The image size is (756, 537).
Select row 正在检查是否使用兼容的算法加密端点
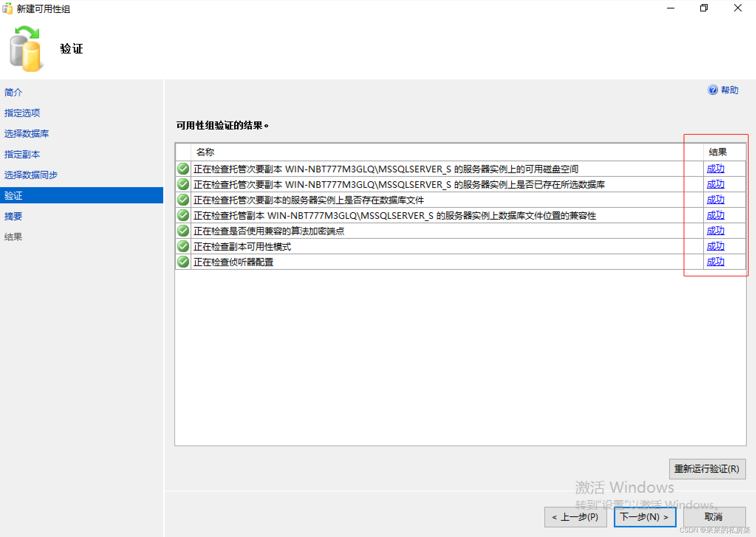tap(461, 231)
